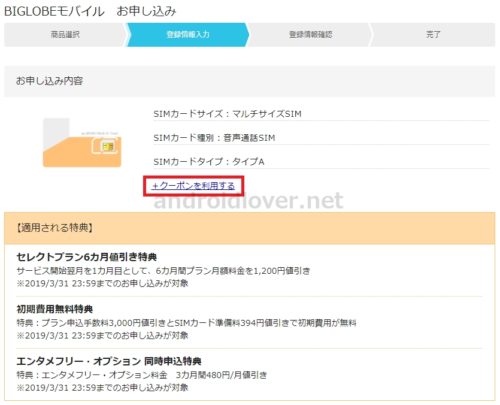Click the BIGLOBEモバイル お申し込み page title

(x=90, y=11)
